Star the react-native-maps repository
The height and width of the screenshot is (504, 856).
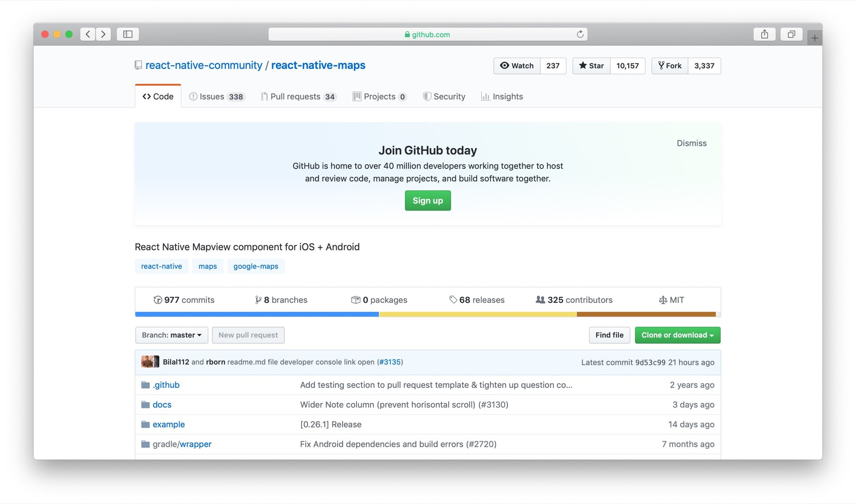(591, 66)
